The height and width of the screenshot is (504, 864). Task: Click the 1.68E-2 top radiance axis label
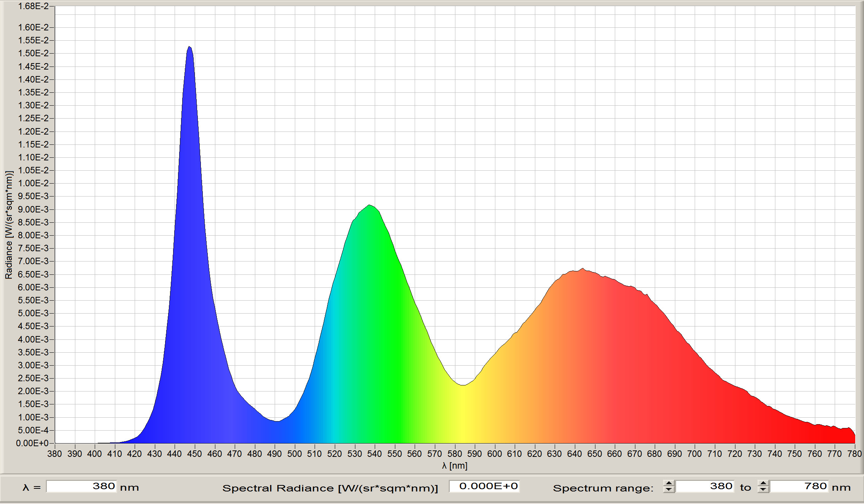tap(33, 6)
